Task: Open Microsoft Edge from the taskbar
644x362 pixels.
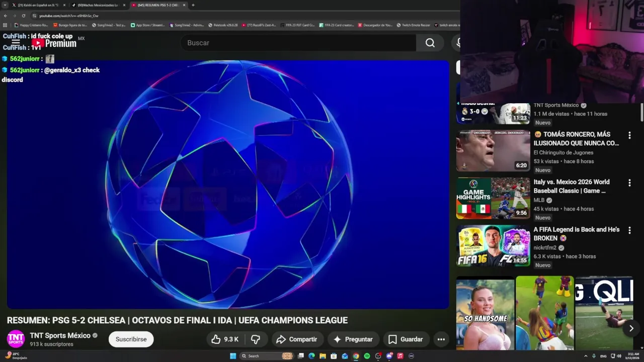Action: (311, 356)
